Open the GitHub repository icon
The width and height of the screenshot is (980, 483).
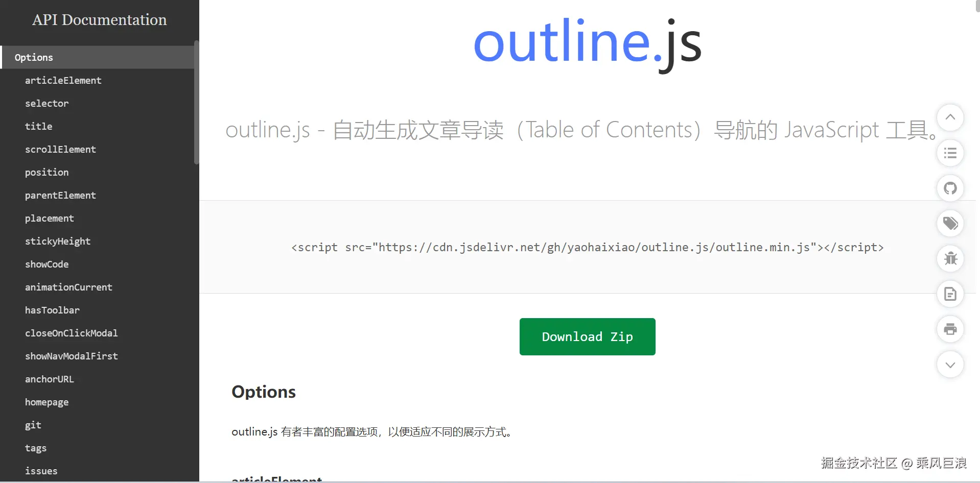click(950, 188)
